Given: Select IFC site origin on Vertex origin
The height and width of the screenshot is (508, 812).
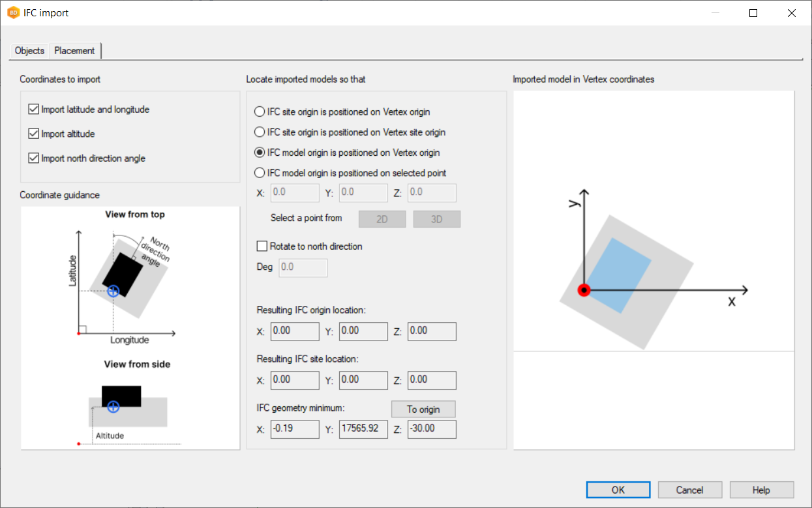Looking at the screenshot, I should 260,112.
